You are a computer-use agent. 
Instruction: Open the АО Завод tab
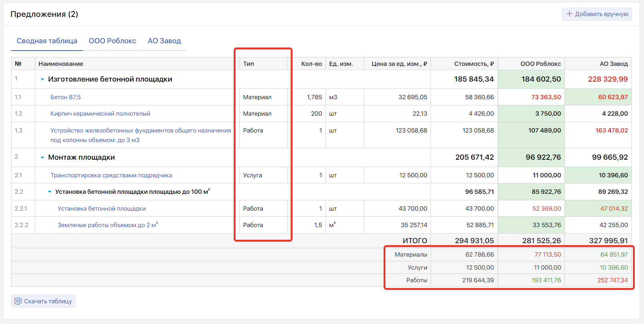(164, 41)
